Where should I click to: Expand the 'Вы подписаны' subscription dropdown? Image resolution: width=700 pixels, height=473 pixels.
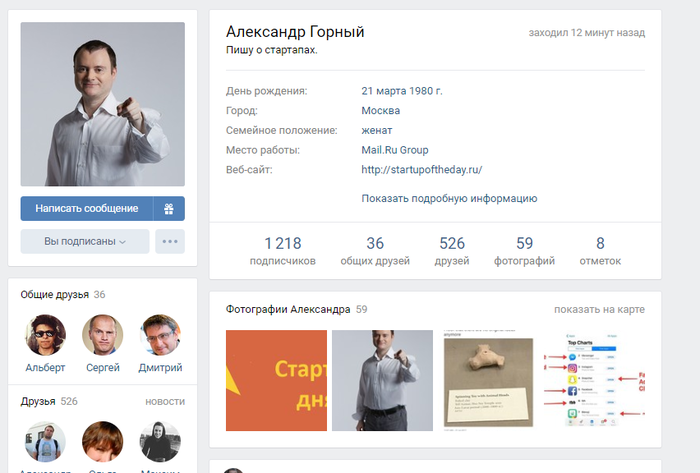pyautogui.click(x=85, y=241)
